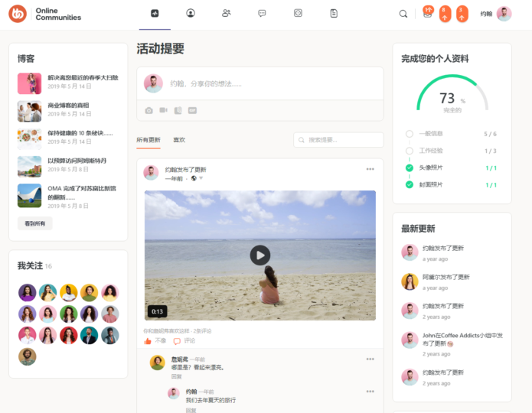The width and height of the screenshot is (532, 413).
Task: Click the 看到所有 button under blogs
Action: coord(35,224)
